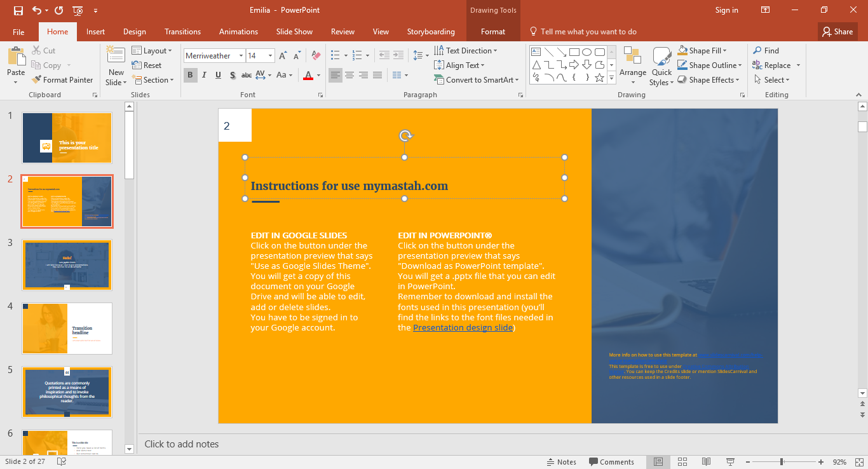Select the straight Line shape

pos(548,51)
